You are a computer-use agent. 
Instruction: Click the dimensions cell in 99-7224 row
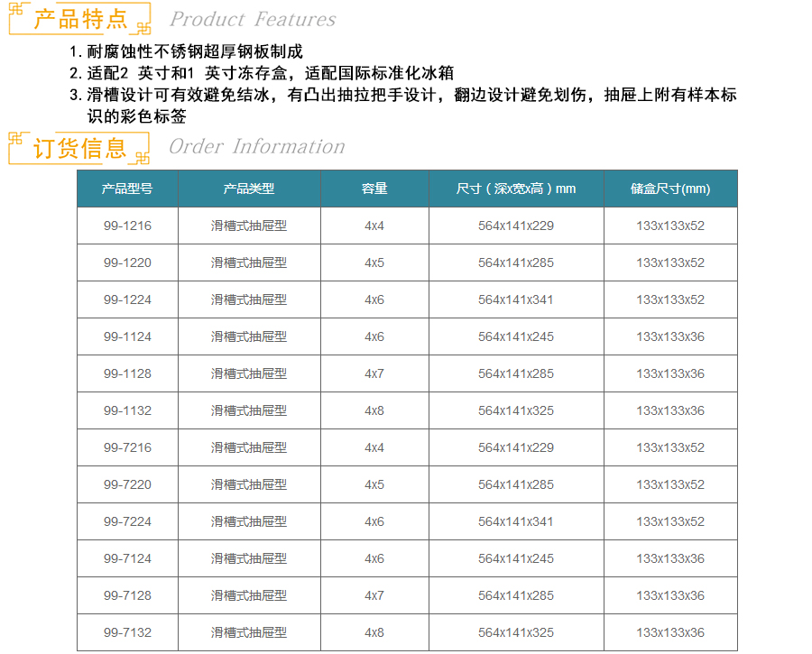coord(516,521)
